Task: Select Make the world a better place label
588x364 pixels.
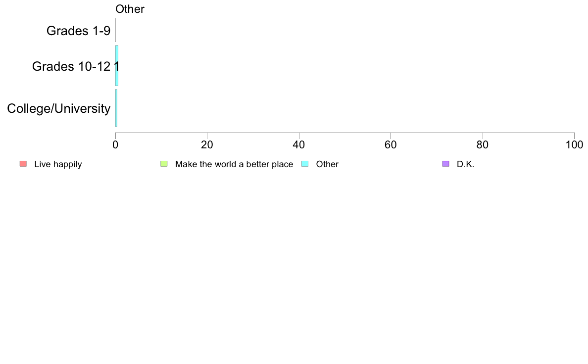Action: (234, 164)
